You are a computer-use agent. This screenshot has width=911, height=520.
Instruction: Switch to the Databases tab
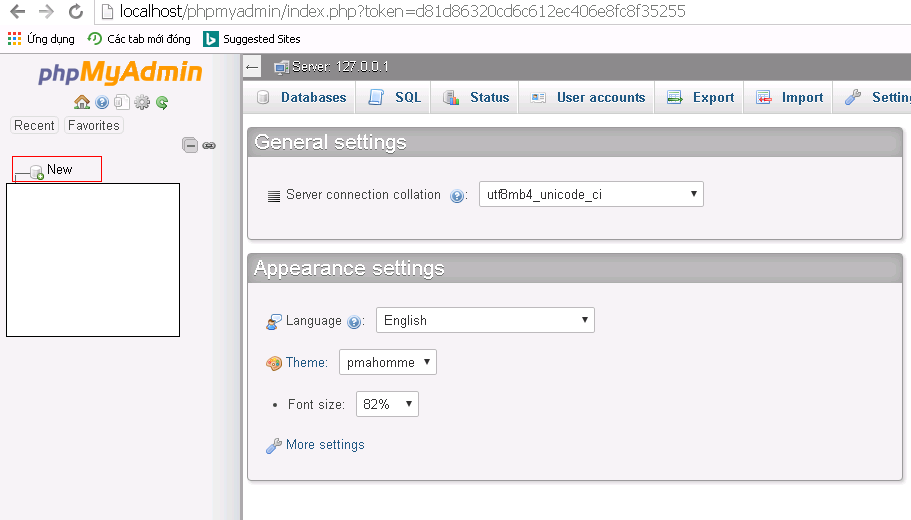tap(301, 97)
